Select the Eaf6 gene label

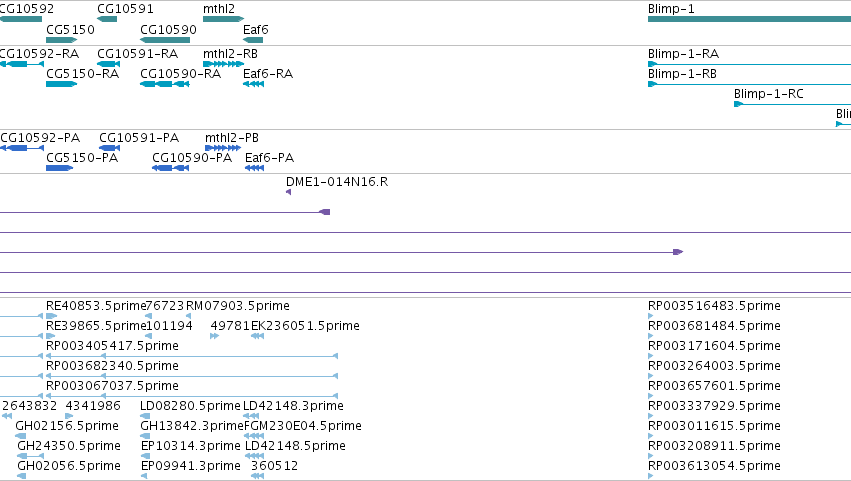point(256,30)
